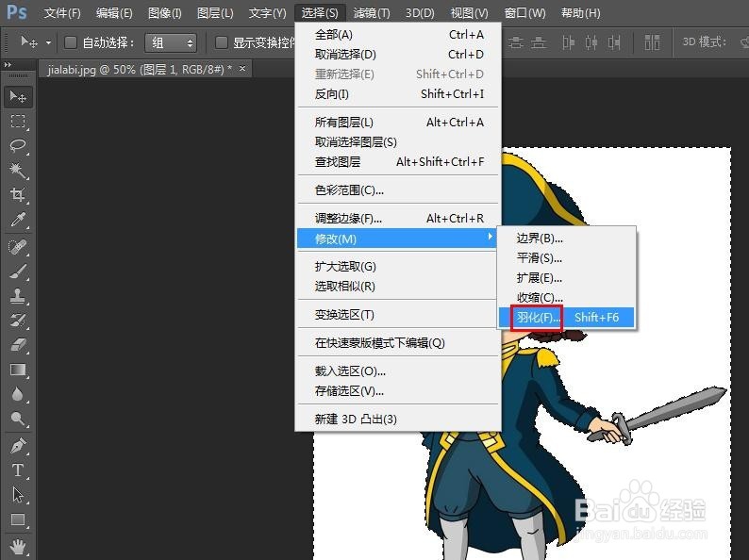
Task: Enable the 自动选择 checkbox
Action: click(70, 42)
